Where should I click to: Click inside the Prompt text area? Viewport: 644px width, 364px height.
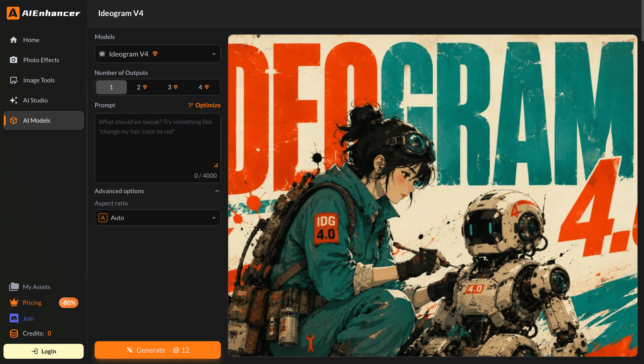pyautogui.click(x=157, y=148)
